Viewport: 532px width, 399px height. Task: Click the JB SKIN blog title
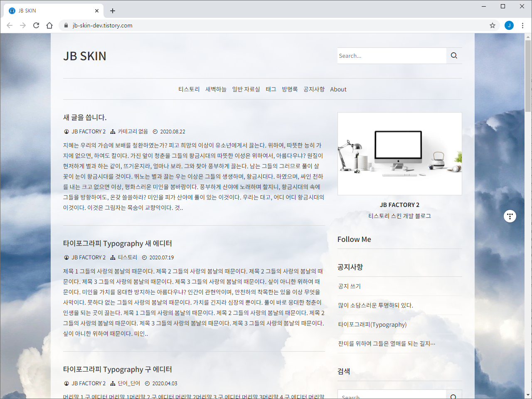[85, 56]
